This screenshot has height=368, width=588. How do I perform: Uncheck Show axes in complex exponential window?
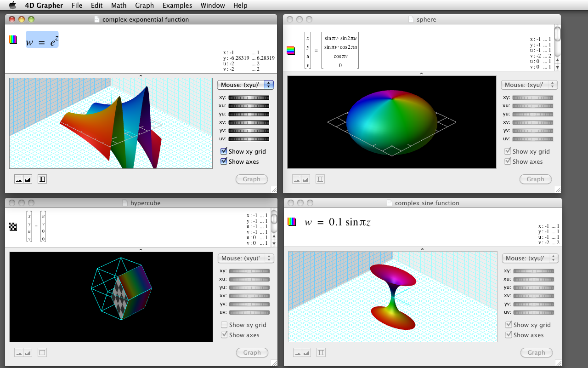pyautogui.click(x=224, y=161)
